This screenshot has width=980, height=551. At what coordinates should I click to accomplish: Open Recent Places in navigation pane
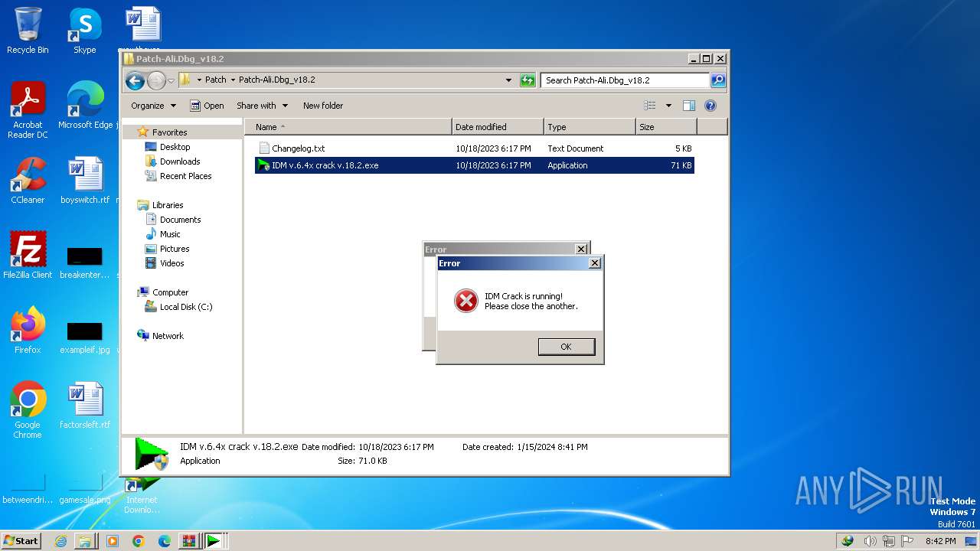[185, 176]
